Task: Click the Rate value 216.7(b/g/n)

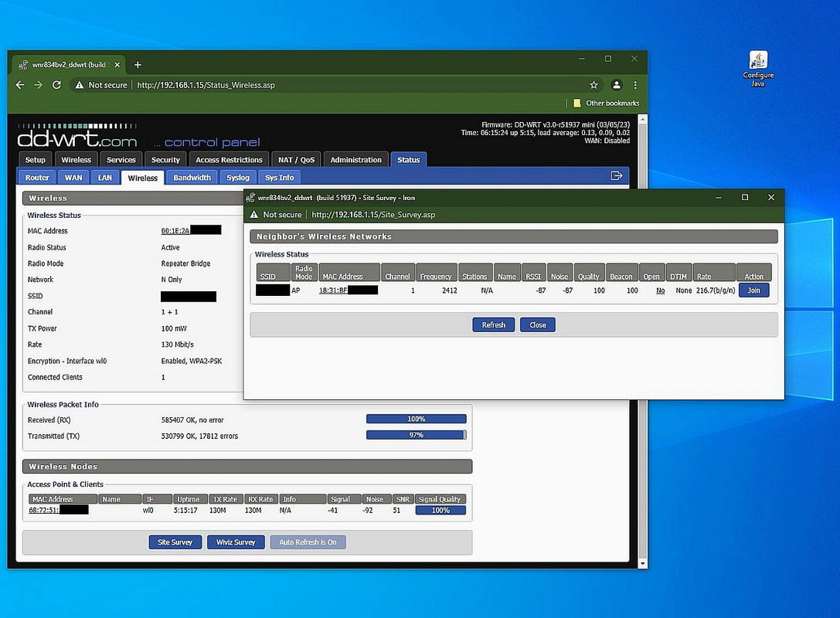Action: (x=716, y=290)
